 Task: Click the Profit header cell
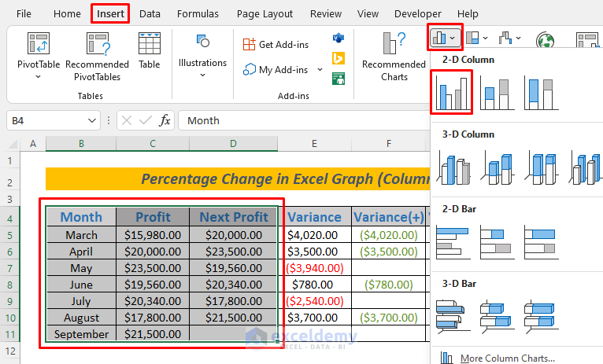(x=153, y=217)
